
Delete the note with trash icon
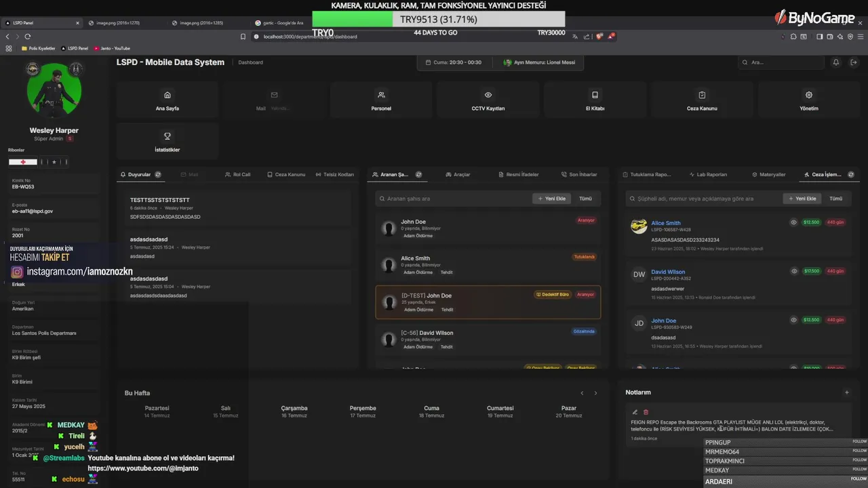pyautogui.click(x=646, y=412)
